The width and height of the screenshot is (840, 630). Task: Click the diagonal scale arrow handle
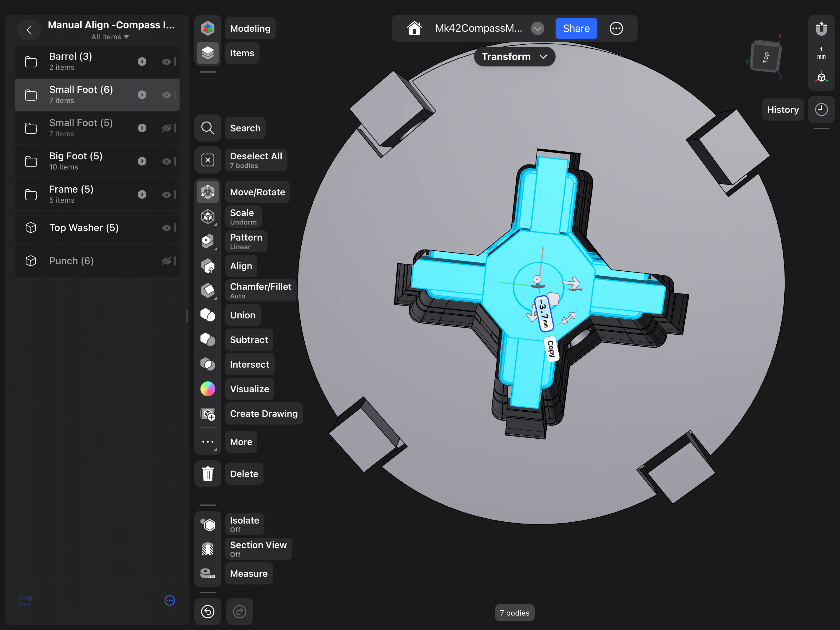point(569,318)
